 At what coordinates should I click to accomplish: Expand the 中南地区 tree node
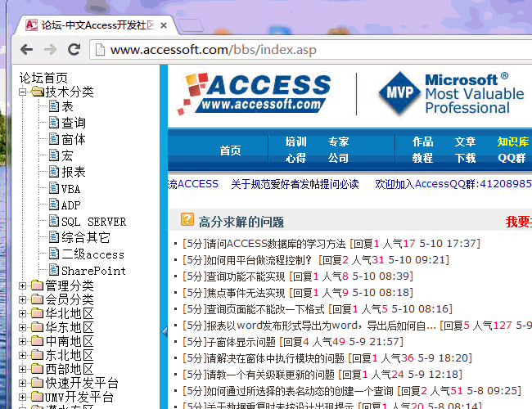[x=22, y=341]
